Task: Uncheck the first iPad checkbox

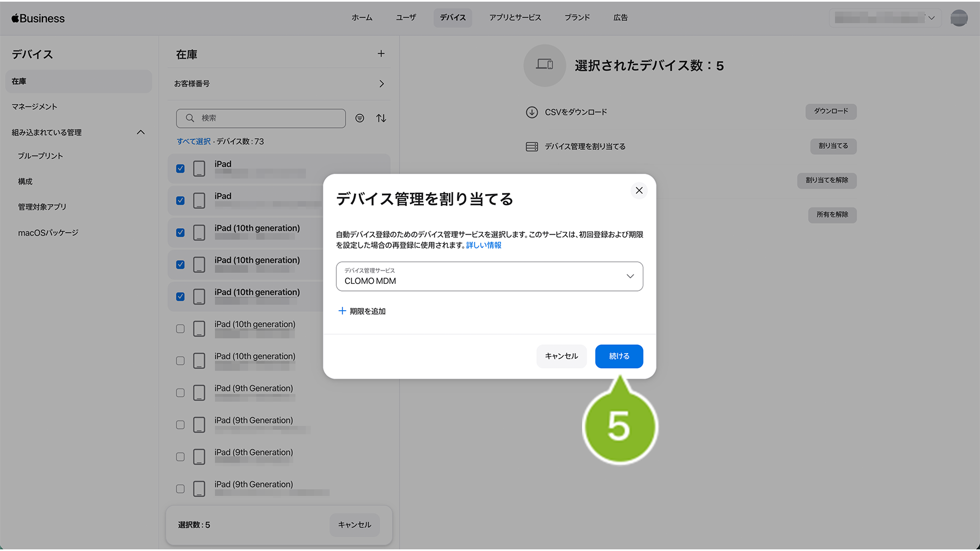Action: (180, 169)
